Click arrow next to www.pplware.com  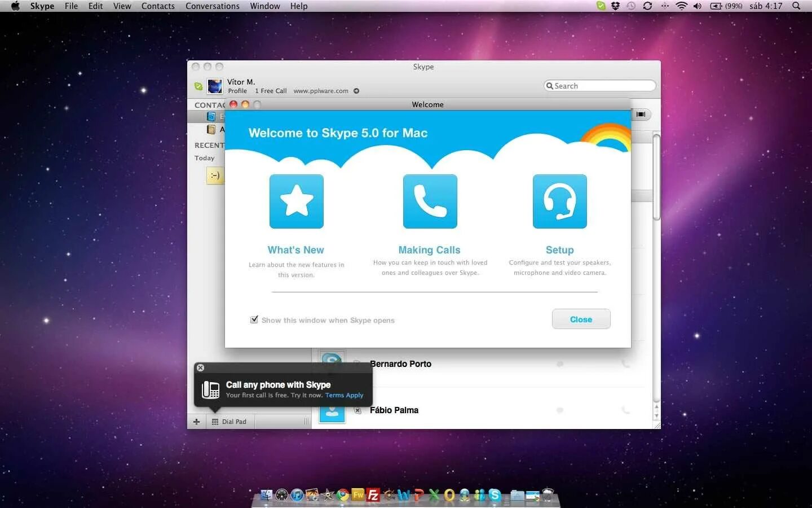click(356, 91)
